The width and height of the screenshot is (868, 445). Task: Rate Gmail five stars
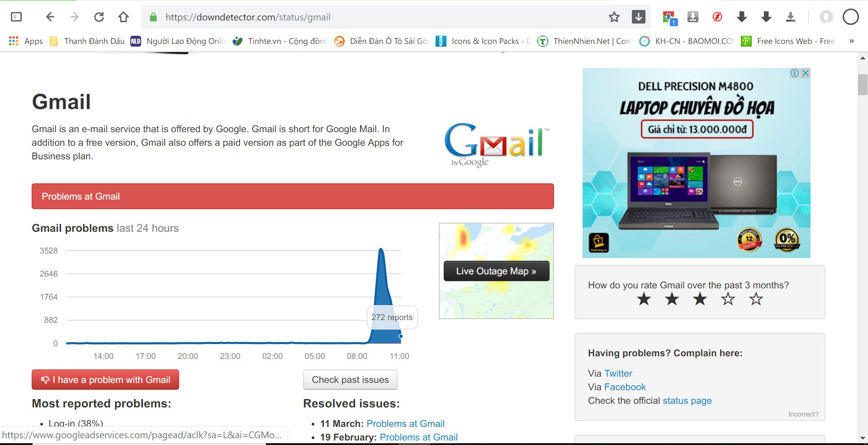click(x=756, y=299)
